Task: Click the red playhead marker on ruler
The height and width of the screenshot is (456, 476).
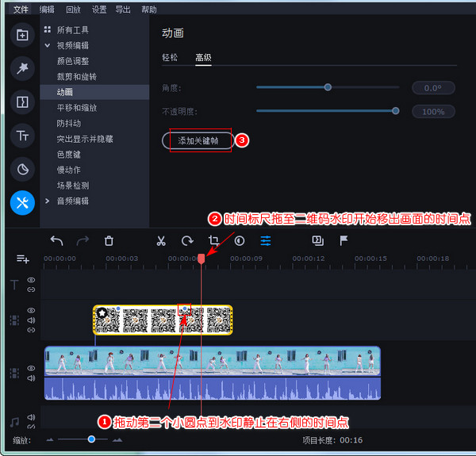Action: click(x=201, y=259)
